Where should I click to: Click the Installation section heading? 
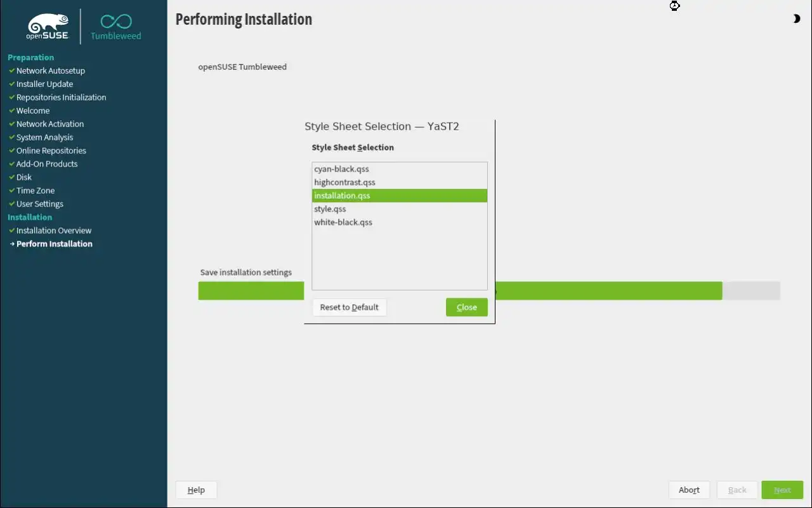coord(30,217)
